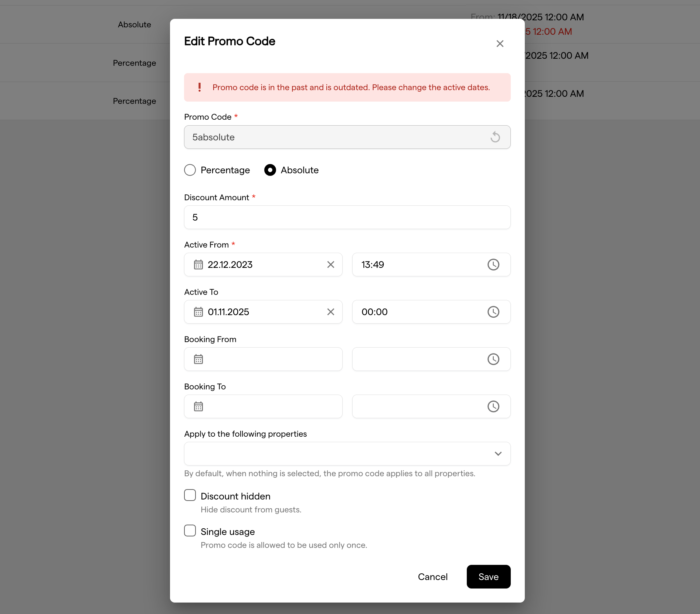The image size is (700, 614).
Task: Expand the properties dropdown chevron
Action: click(x=498, y=454)
